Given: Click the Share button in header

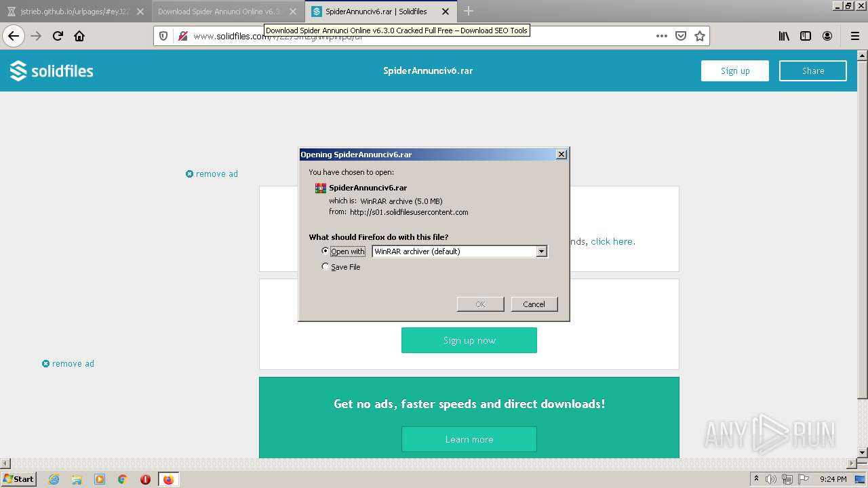Looking at the screenshot, I should tap(813, 70).
